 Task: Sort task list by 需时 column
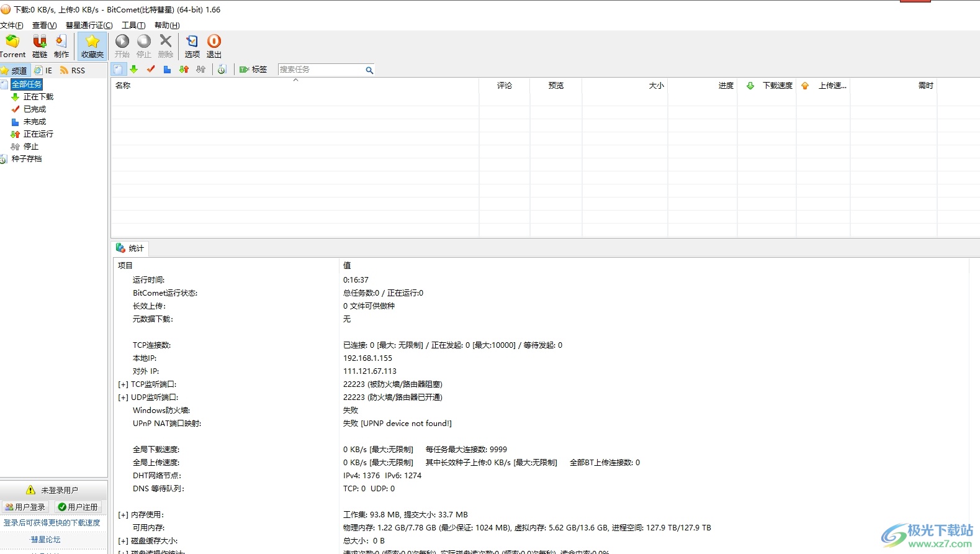coord(894,86)
